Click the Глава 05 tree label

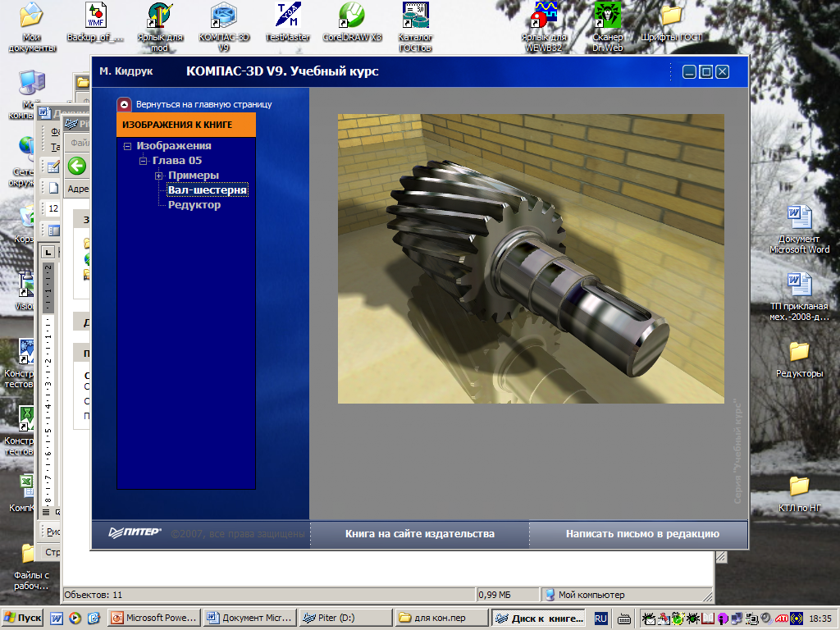(x=177, y=160)
